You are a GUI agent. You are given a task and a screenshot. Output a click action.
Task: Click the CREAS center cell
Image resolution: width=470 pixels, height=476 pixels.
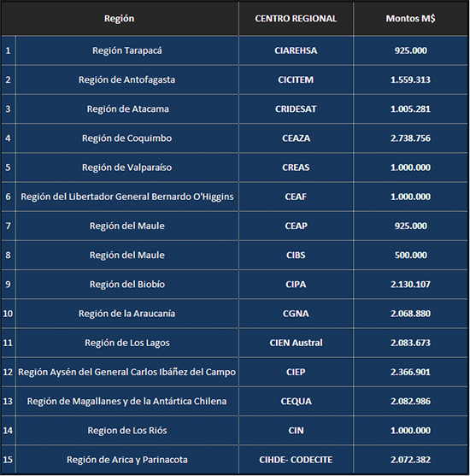point(296,167)
